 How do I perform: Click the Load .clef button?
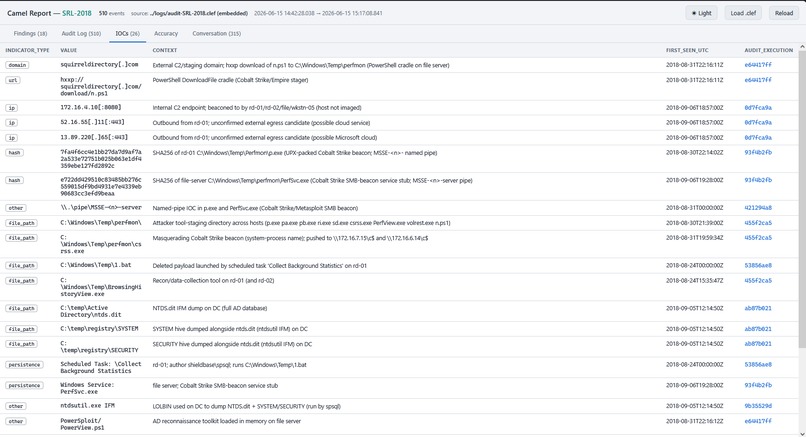coord(743,13)
